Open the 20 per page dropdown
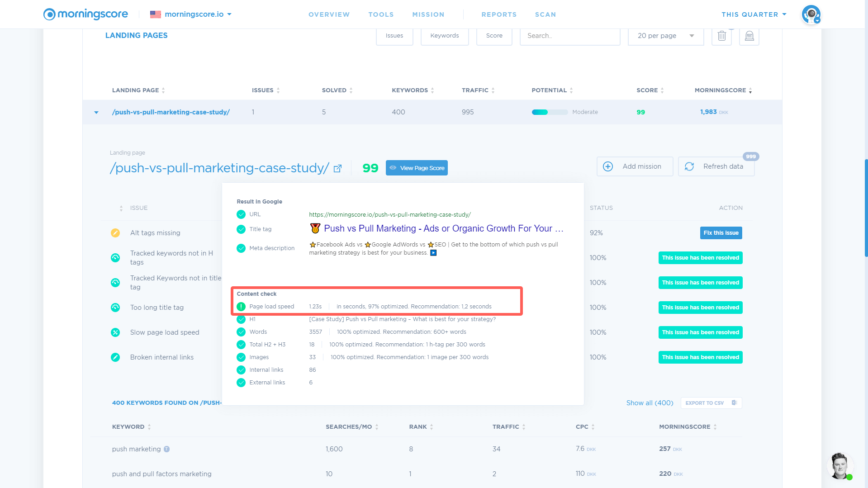The image size is (868, 488). coord(665,36)
